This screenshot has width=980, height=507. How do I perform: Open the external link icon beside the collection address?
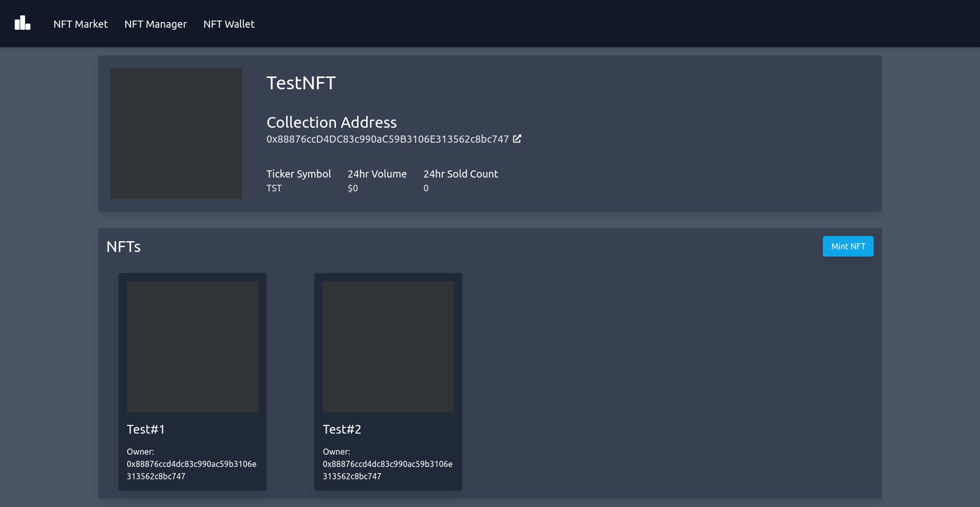(x=517, y=139)
